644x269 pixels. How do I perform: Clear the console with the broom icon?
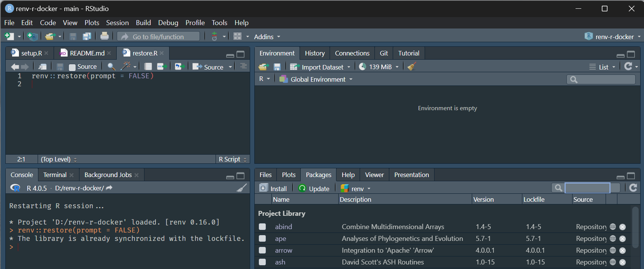click(242, 188)
